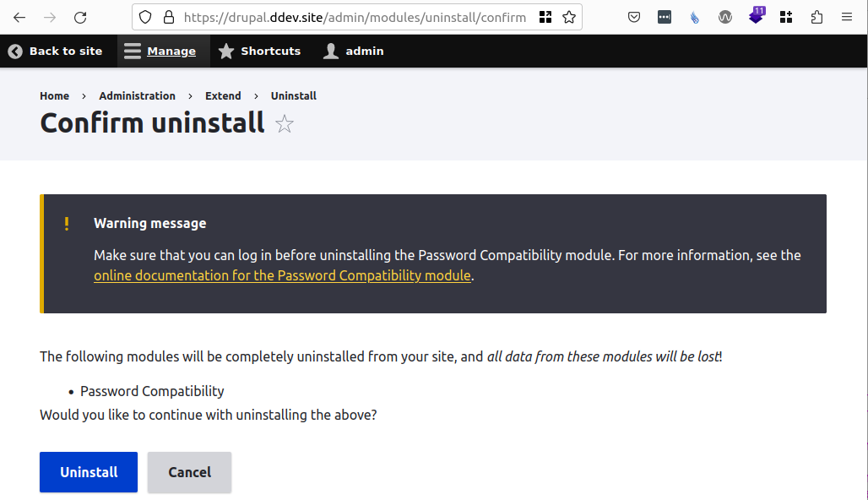
Task: Click the Extend breadcrumb link
Action: pyautogui.click(x=223, y=95)
